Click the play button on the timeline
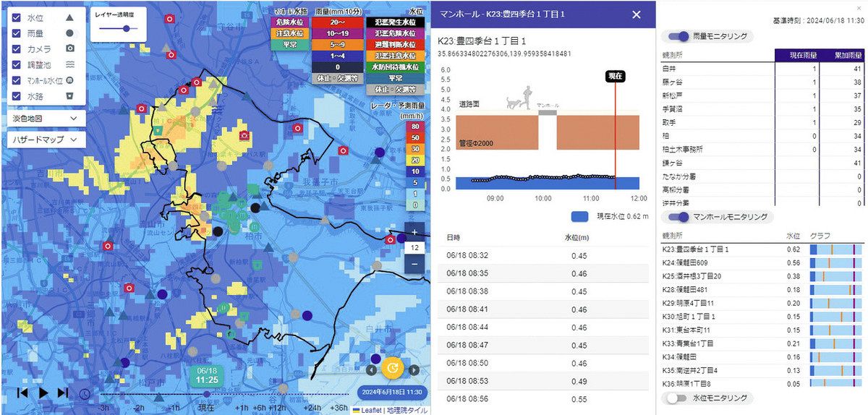The height and width of the screenshot is (415, 868). (x=43, y=393)
